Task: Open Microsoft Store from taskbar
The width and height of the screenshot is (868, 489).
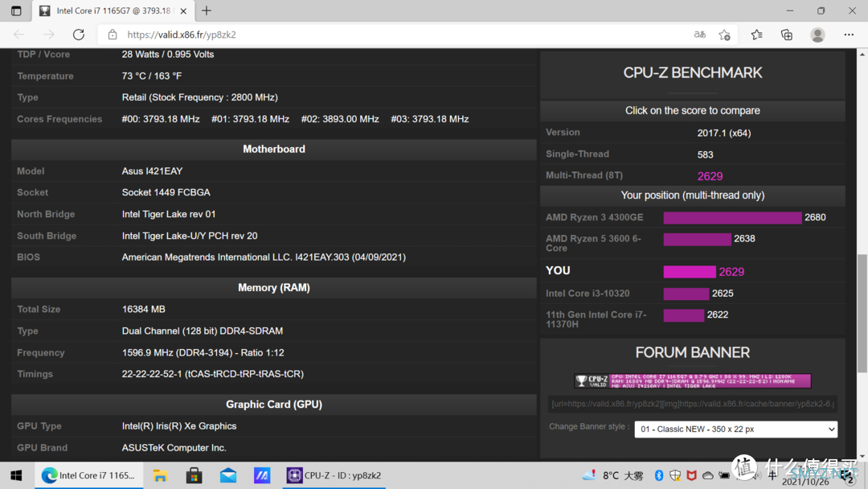Action: (x=194, y=475)
